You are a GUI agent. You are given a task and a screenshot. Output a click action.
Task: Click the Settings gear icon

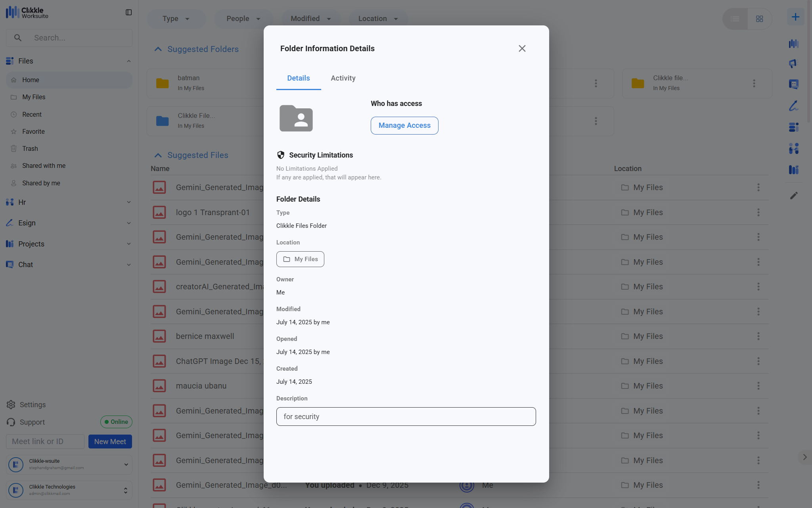tap(11, 404)
